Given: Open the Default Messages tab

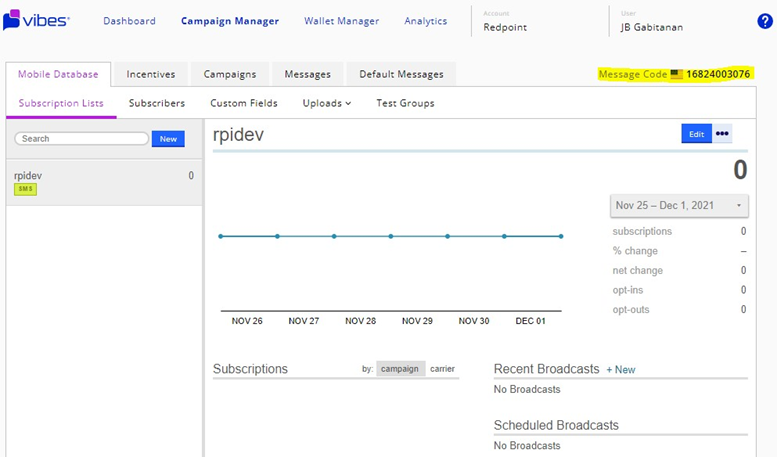Looking at the screenshot, I should 401,74.
